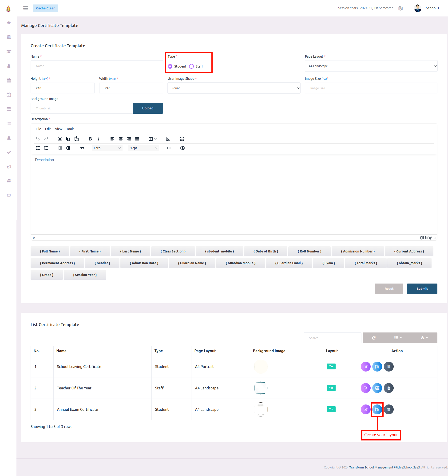
Task: Open the Tools menu in the editor
Action: click(x=70, y=129)
